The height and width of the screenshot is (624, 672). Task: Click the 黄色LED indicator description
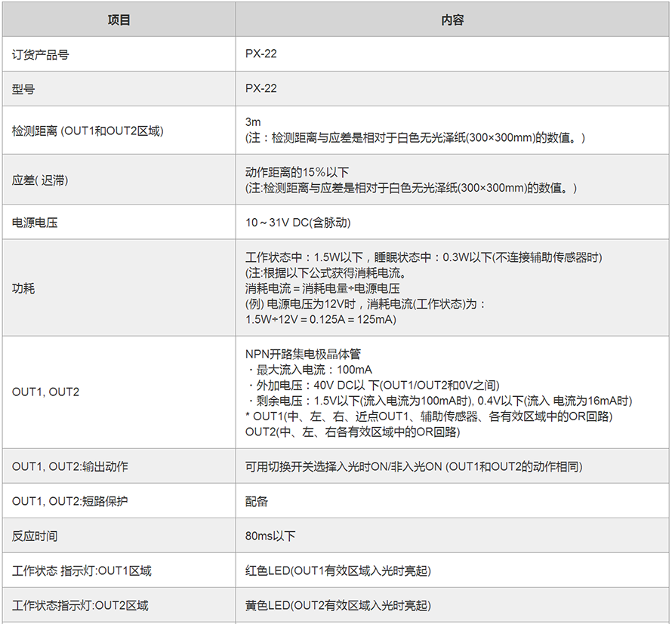coord(338,605)
